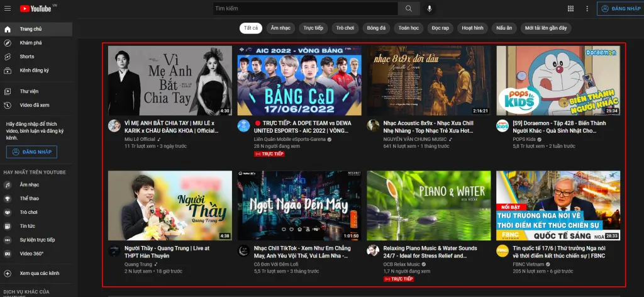Open the Doraemon Tập 428 video thumbnail
The image size is (644, 297).
pyautogui.click(x=558, y=80)
